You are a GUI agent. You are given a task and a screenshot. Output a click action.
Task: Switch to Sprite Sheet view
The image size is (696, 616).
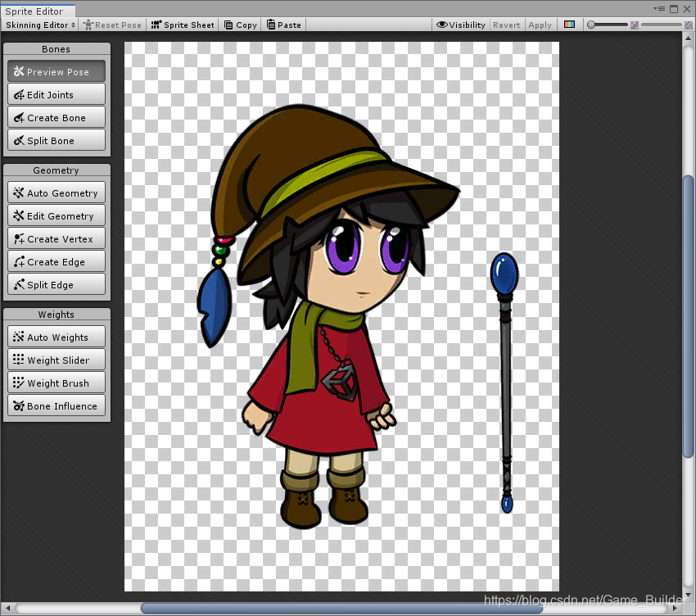click(183, 25)
